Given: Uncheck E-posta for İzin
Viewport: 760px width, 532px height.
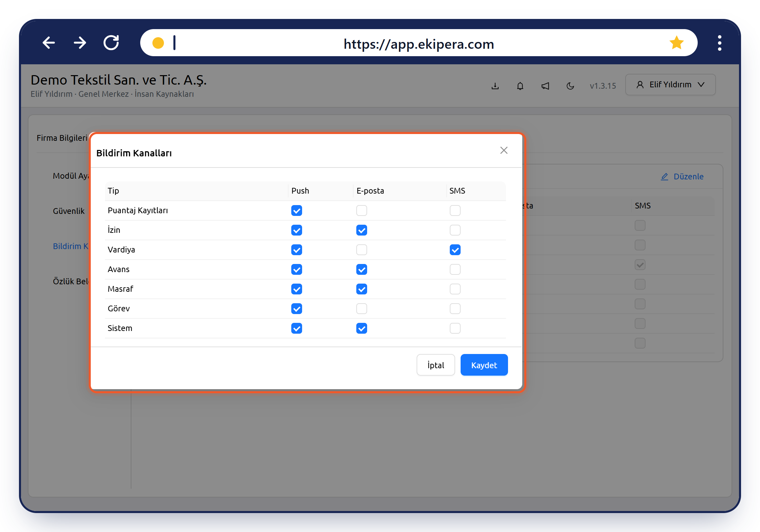Looking at the screenshot, I should (x=362, y=230).
